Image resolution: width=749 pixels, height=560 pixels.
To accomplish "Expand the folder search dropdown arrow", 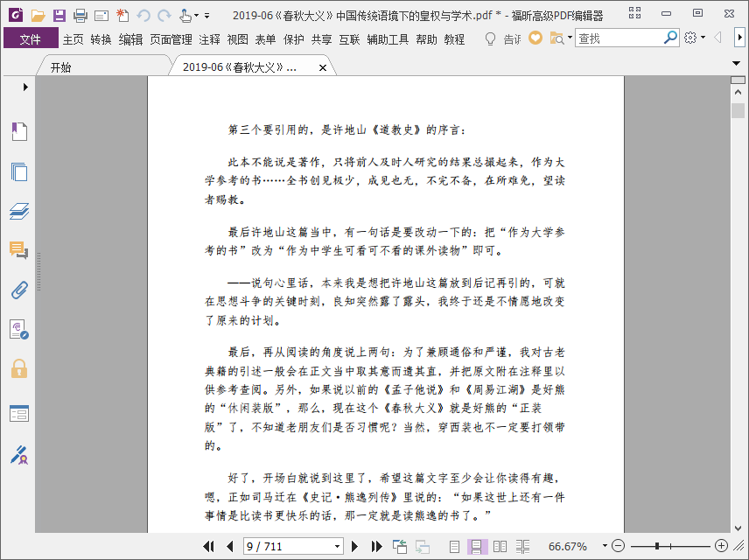I will point(570,38).
